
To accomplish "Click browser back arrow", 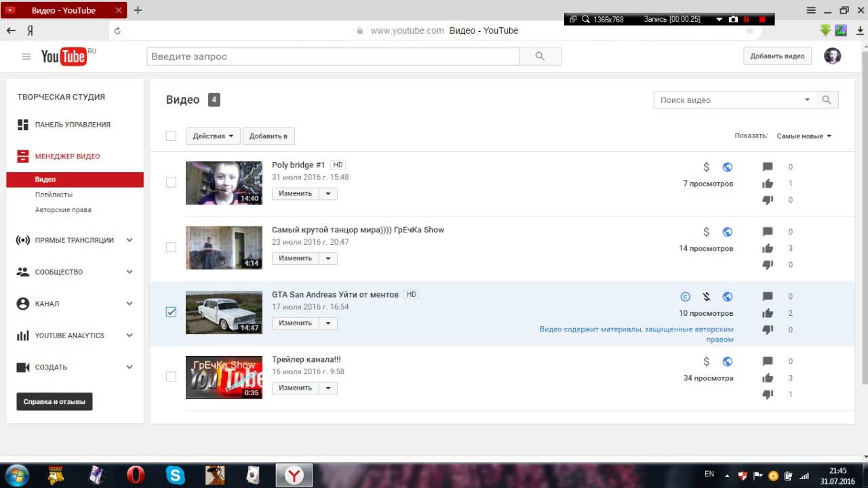I will [11, 30].
